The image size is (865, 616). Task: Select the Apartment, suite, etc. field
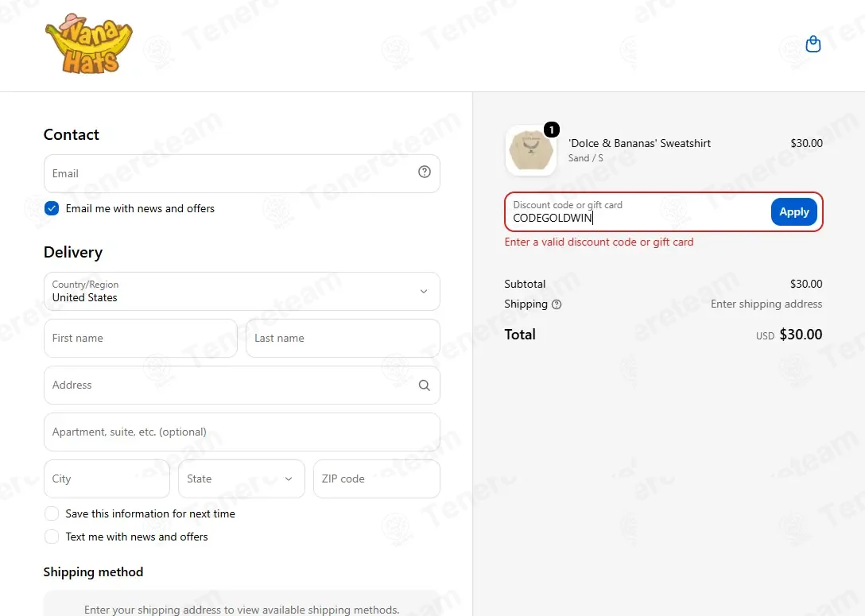point(242,432)
